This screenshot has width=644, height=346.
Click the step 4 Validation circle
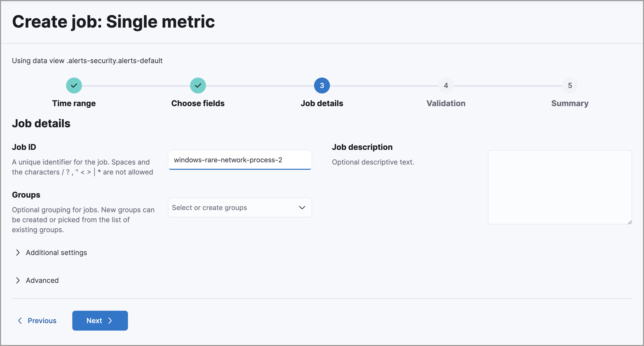446,85
